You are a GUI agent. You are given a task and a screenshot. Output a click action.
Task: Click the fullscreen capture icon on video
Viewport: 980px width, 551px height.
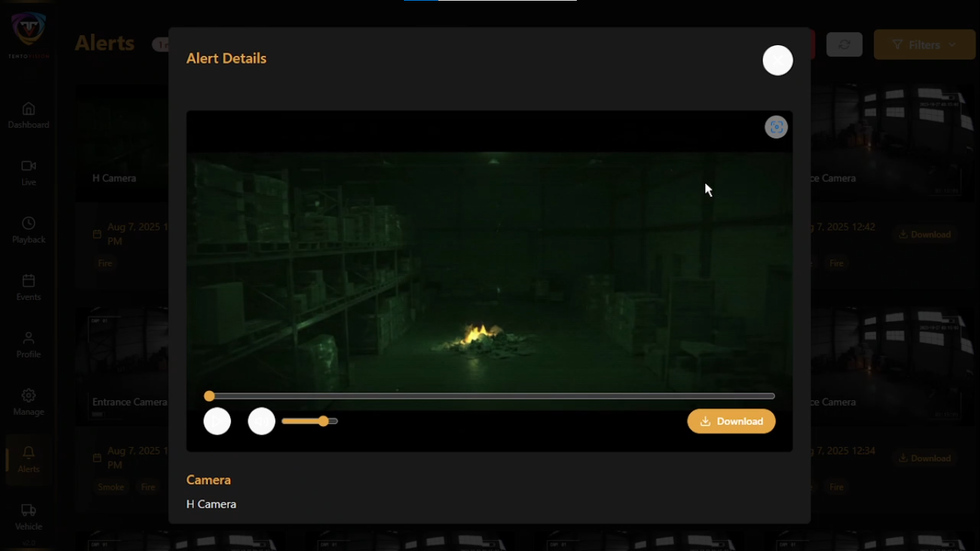pyautogui.click(x=776, y=127)
